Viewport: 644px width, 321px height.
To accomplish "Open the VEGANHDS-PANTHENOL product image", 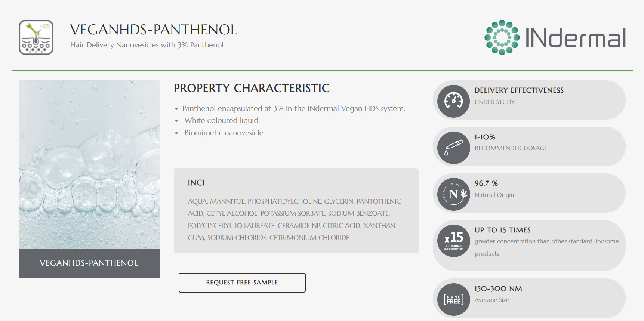I will (x=89, y=164).
